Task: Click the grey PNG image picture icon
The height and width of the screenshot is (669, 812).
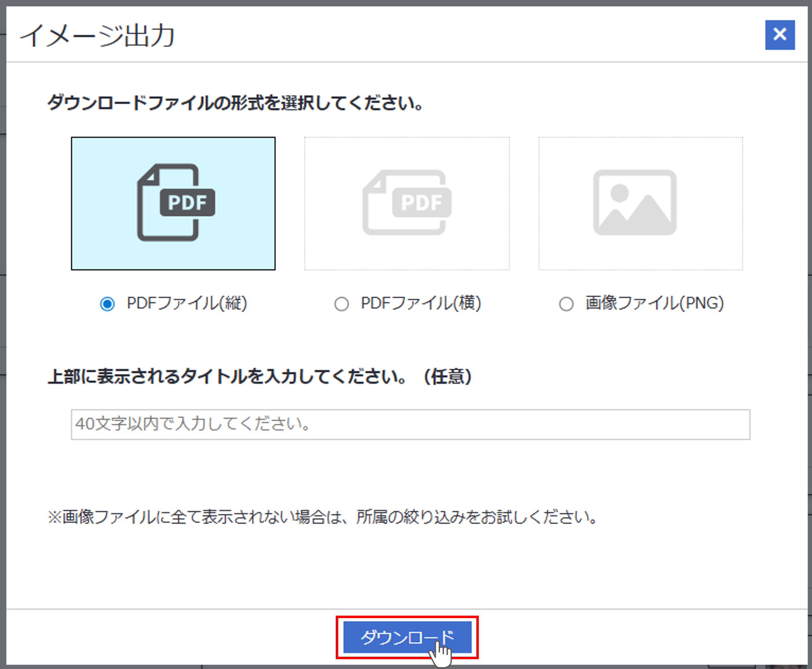Action: pos(634,203)
